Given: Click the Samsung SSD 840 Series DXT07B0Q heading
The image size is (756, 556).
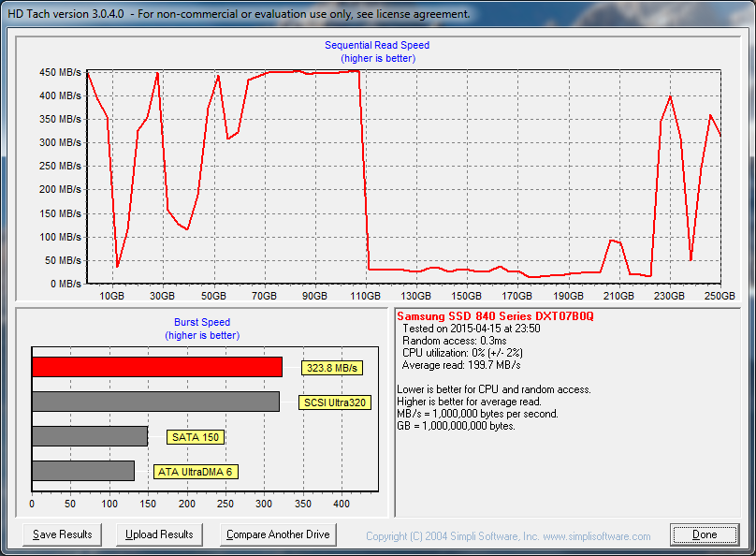Looking at the screenshot, I should tap(495, 316).
